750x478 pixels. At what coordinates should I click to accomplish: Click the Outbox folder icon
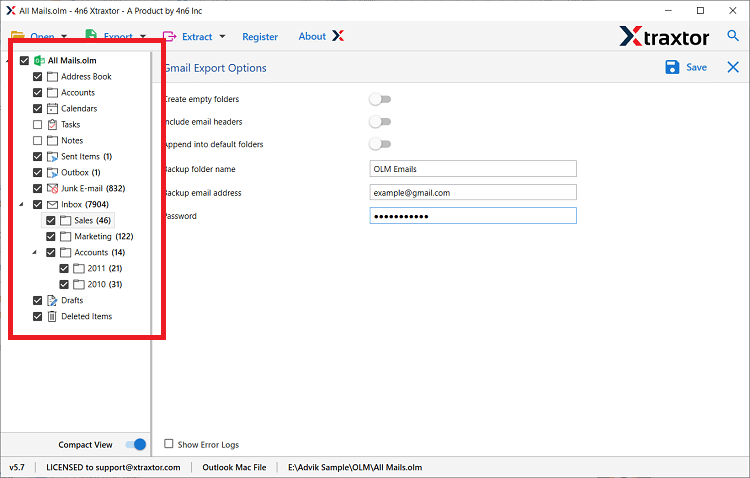click(52, 173)
